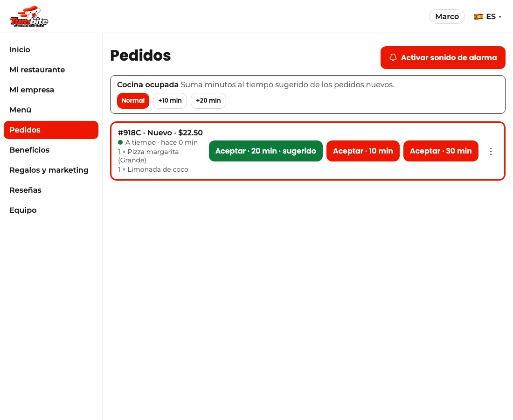Open Regalos y marketing section
Image resolution: width=513 pixels, height=420 pixels.
[x=51, y=170]
